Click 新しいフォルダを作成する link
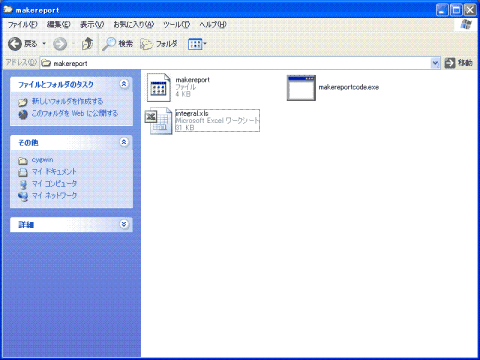Screen dimensions: 480x360 point(67,101)
